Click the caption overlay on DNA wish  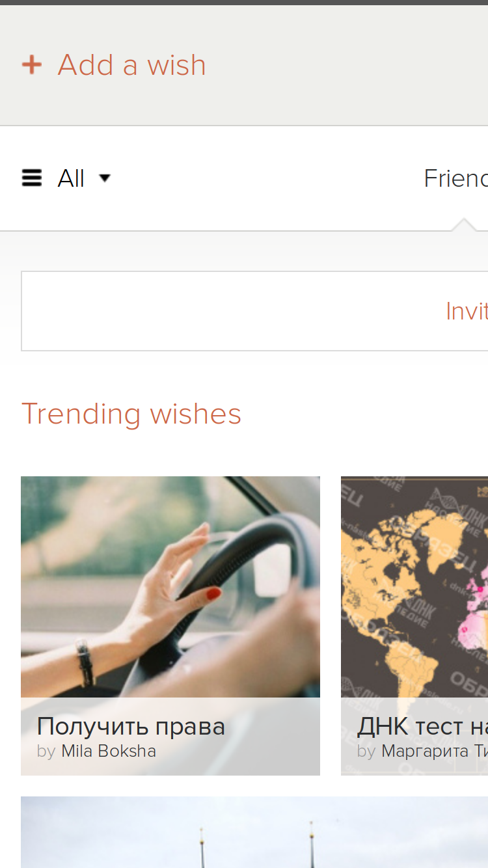(x=414, y=737)
